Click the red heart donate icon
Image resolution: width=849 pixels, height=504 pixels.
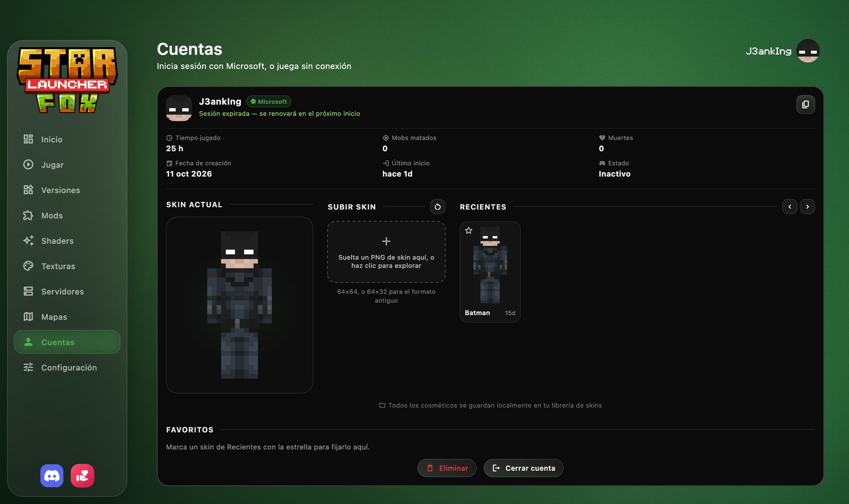point(83,476)
